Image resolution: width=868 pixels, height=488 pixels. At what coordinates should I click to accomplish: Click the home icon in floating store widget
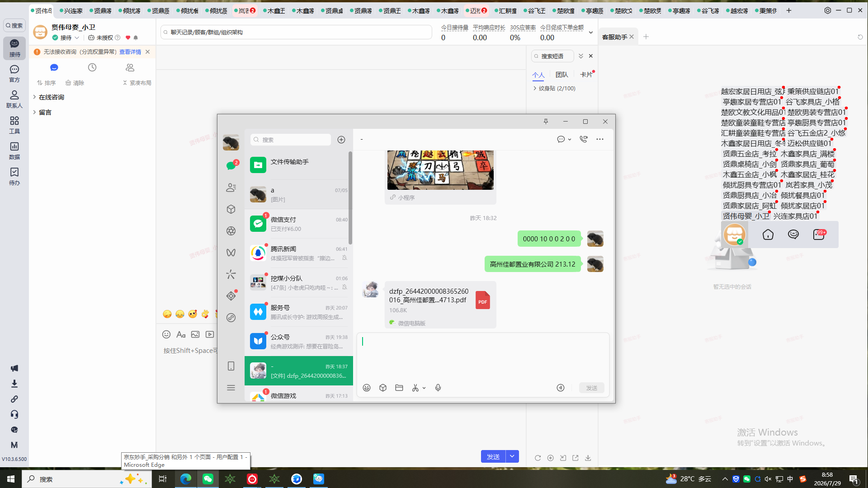click(x=768, y=235)
